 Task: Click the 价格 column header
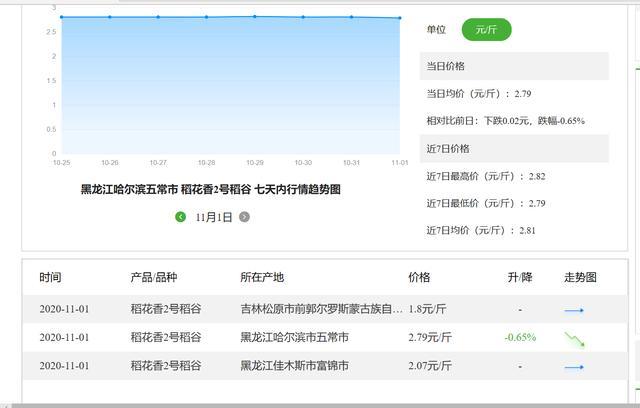tap(419, 277)
